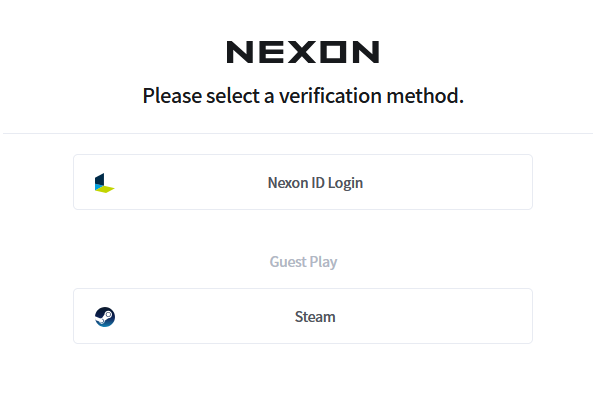The width and height of the screenshot is (593, 395).
Task: Click the word "verification" in heading
Action: pyautogui.click(x=330, y=95)
